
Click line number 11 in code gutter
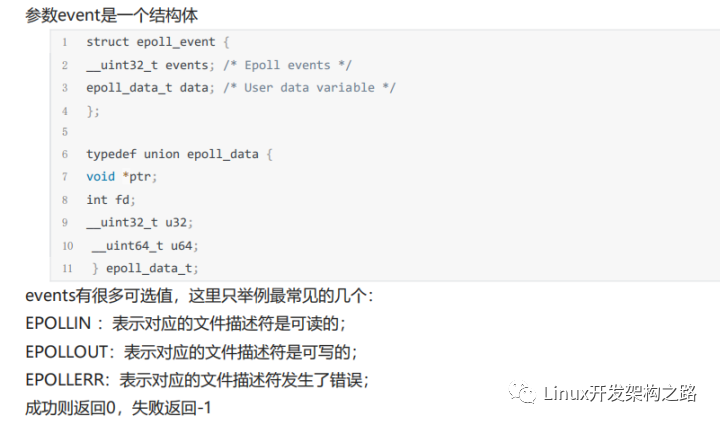pos(68,268)
